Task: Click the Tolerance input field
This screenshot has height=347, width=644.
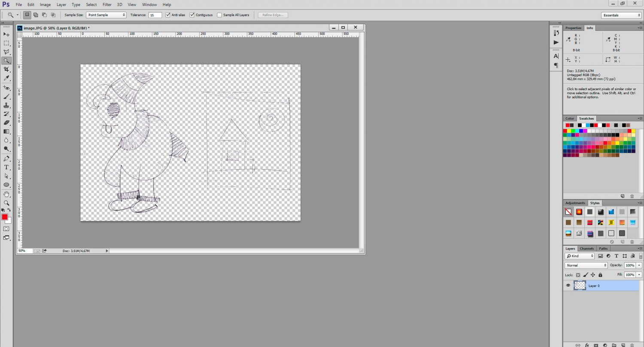Action: click(x=155, y=15)
